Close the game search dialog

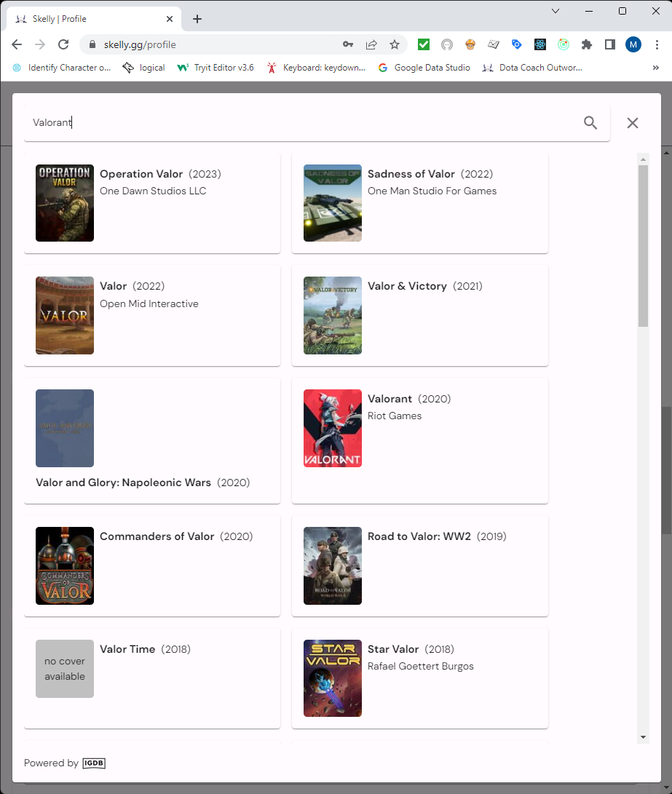click(x=633, y=122)
